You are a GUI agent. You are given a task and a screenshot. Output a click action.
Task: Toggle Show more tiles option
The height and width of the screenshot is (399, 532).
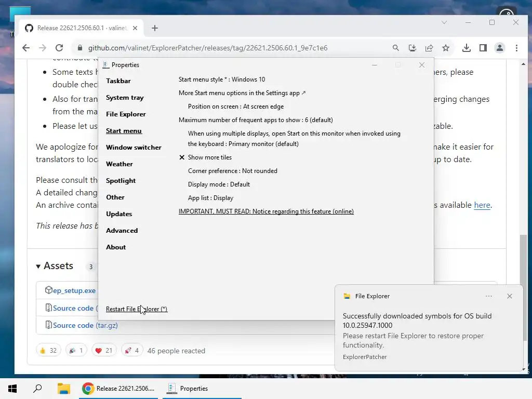click(205, 157)
